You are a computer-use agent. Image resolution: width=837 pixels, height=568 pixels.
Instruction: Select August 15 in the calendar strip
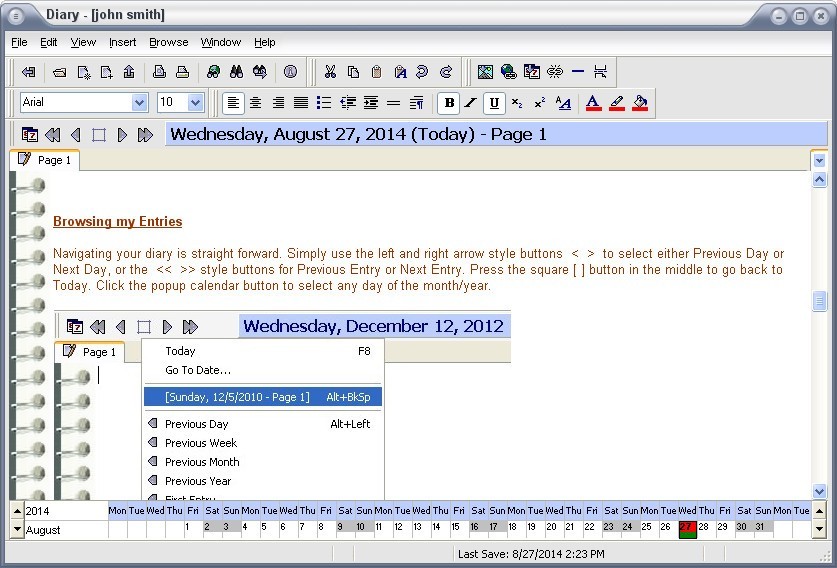[454, 527]
